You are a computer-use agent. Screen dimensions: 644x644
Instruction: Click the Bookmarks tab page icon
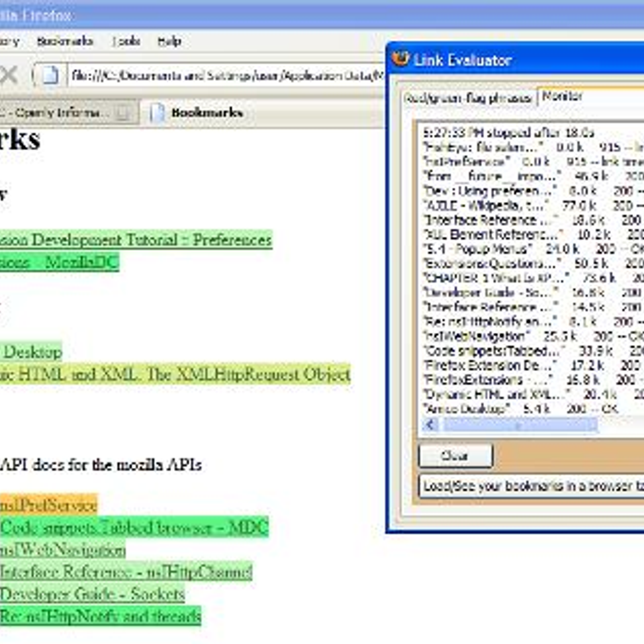(157, 113)
